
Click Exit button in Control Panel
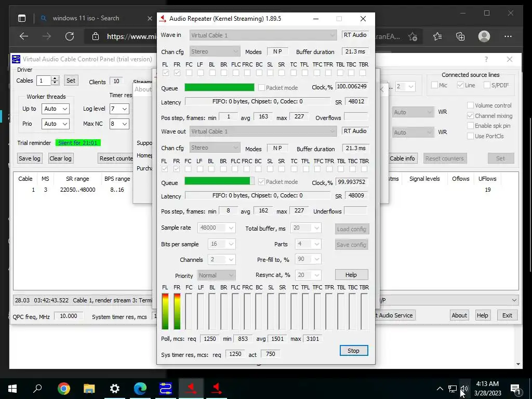507,315
